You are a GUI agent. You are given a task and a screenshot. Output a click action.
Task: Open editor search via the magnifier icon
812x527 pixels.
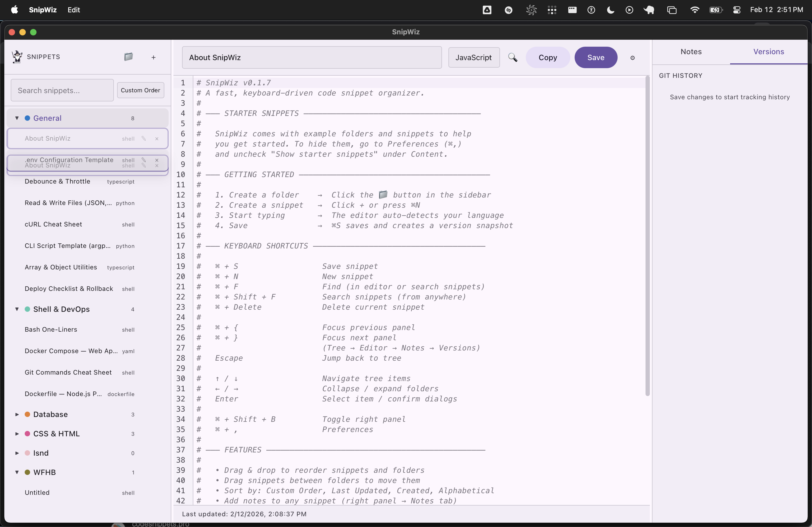pos(513,58)
